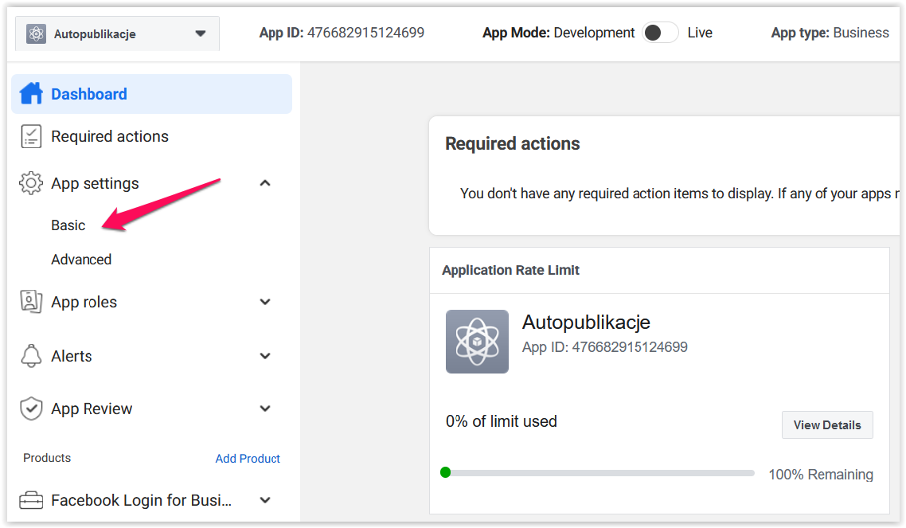This screenshot has width=906, height=528.
Task: Click the Application Rate Limit heading
Action: tap(511, 270)
